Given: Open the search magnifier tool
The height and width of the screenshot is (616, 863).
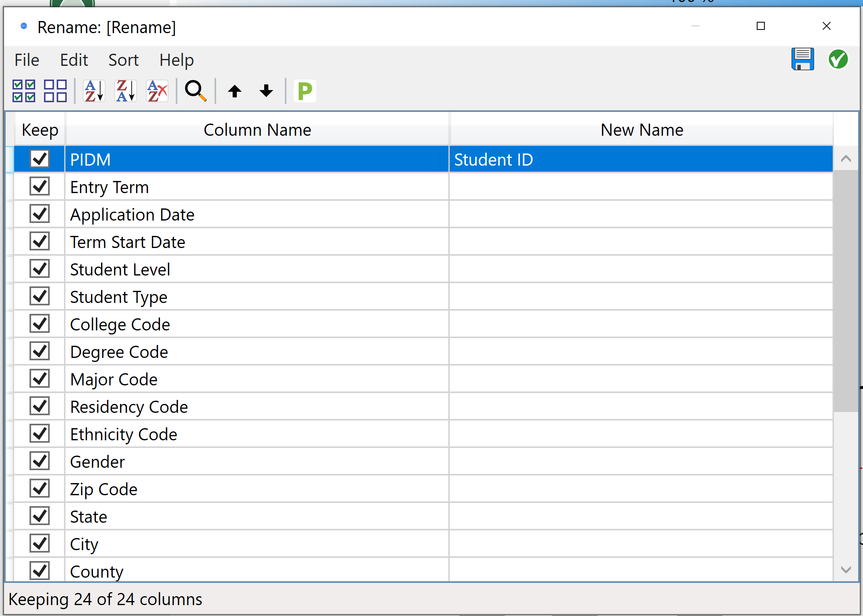Looking at the screenshot, I should pos(196,91).
